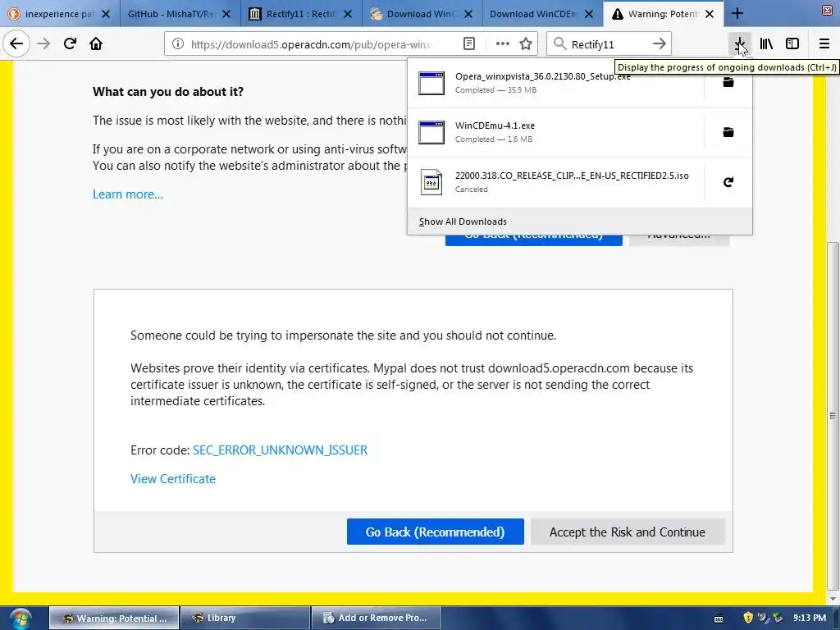Close the Warning: Potential tab
Image resolution: width=840 pixels, height=630 pixels.
pos(710,14)
